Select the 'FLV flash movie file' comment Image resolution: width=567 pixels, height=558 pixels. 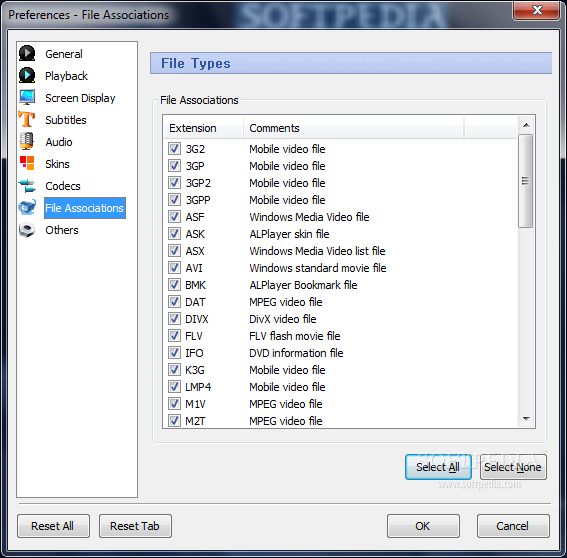294,336
